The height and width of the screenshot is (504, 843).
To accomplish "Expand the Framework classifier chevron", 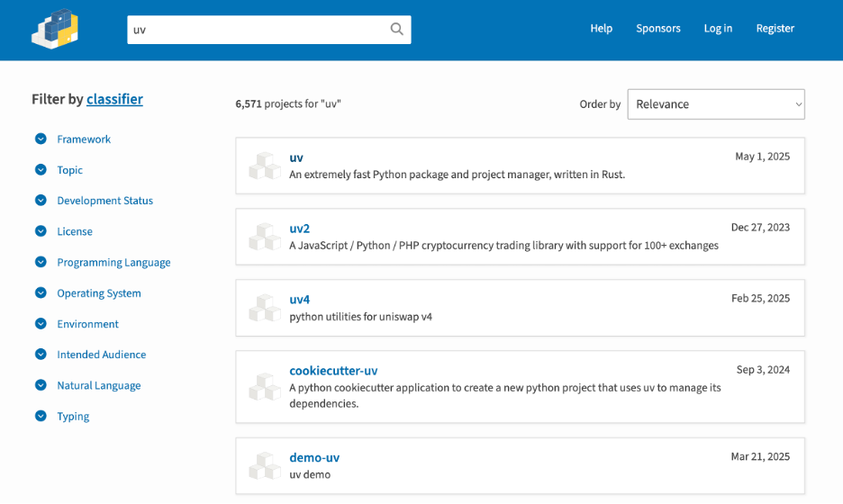I will [41, 139].
